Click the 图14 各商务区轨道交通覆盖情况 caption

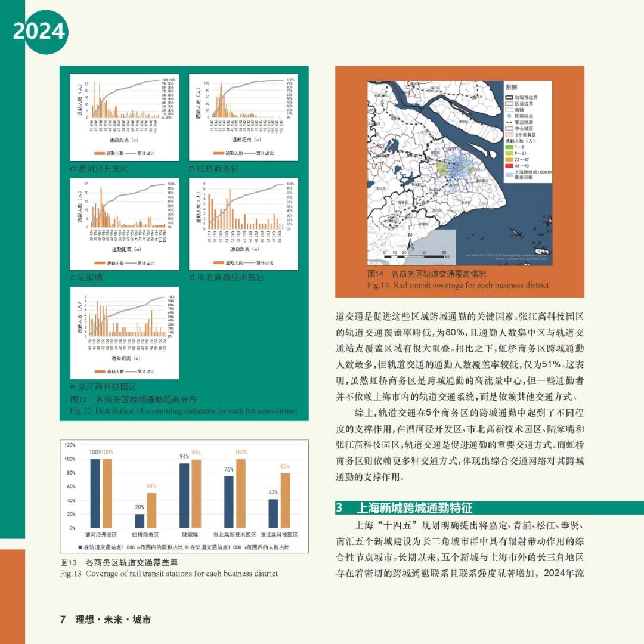[x=426, y=274]
